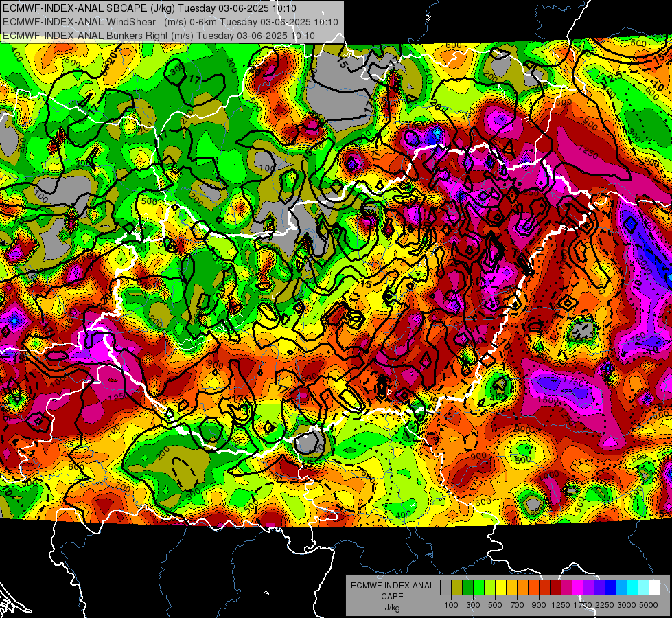Click the bright magenta legend swatch
672x618 pixels.
coord(578,588)
